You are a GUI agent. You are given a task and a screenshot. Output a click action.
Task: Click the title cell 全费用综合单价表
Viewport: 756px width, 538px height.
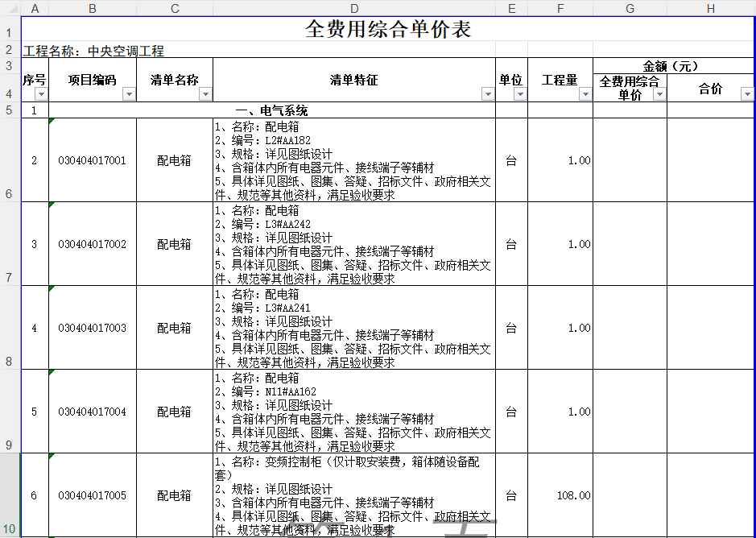[x=388, y=30]
